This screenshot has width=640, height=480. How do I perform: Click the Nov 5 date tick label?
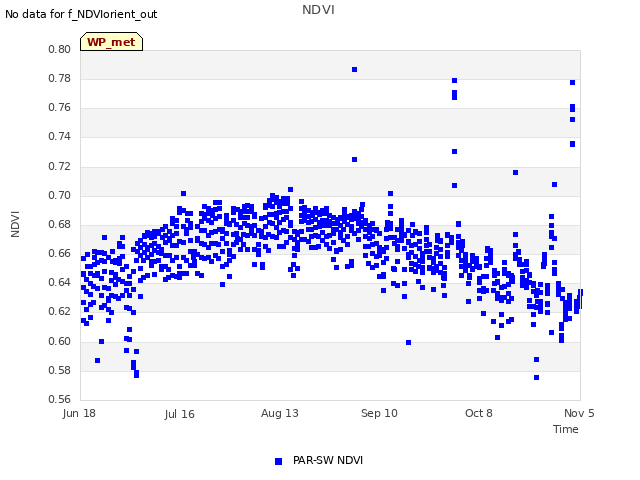[x=579, y=413]
